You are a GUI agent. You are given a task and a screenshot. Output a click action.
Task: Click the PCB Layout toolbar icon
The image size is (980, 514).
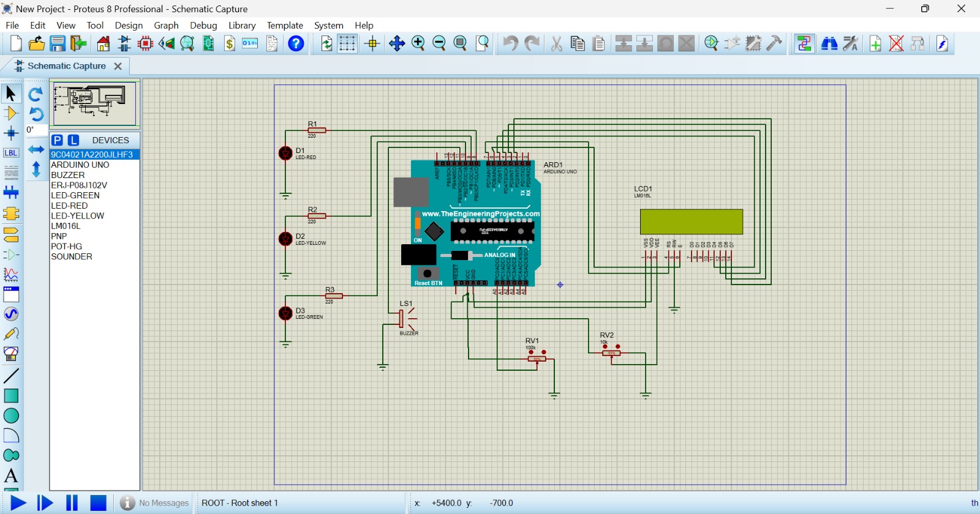click(145, 43)
